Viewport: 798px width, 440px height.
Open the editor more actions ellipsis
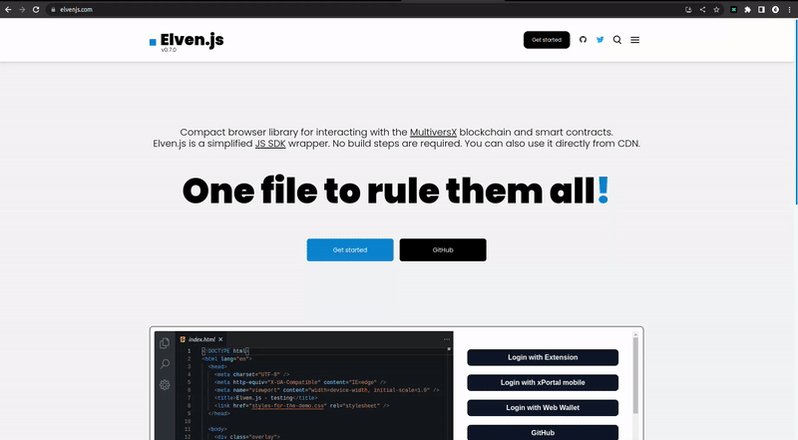coord(446,339)
